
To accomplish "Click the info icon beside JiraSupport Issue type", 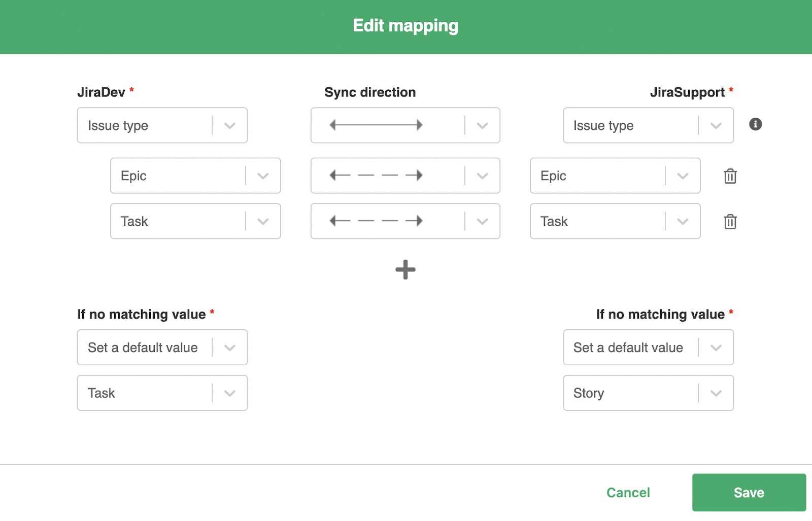I will [x=755, y=124].
